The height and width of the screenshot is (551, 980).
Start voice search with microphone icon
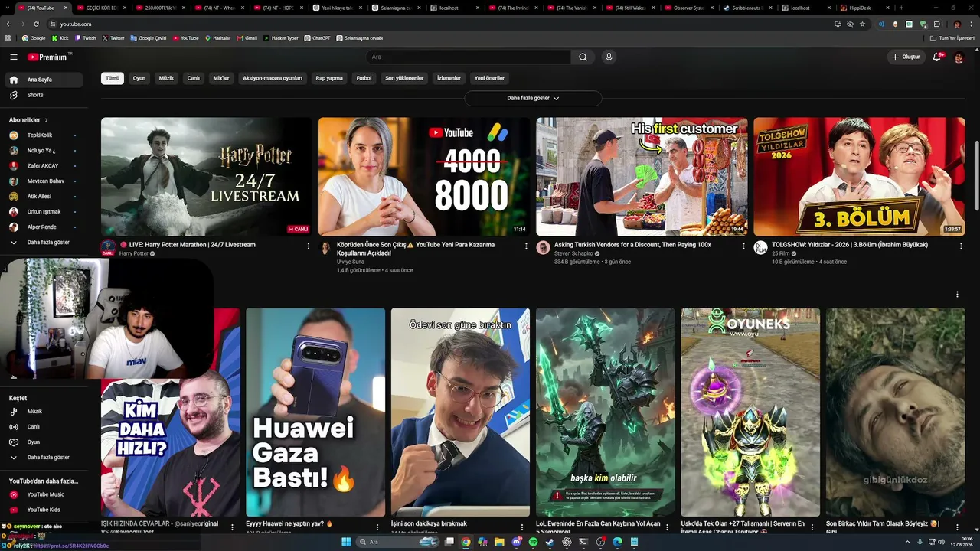pos(609,57)
